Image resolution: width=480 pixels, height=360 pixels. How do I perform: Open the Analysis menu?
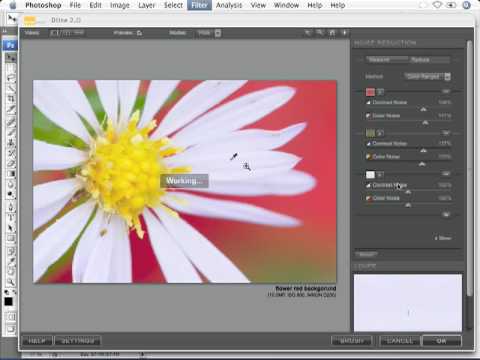[229, 5]
